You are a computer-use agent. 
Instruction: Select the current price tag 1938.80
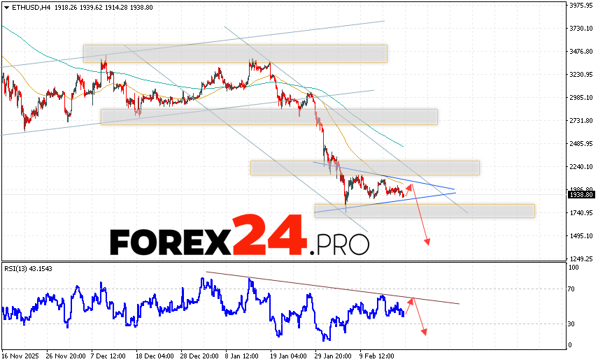pyautogui.click(x=580, y=195)
